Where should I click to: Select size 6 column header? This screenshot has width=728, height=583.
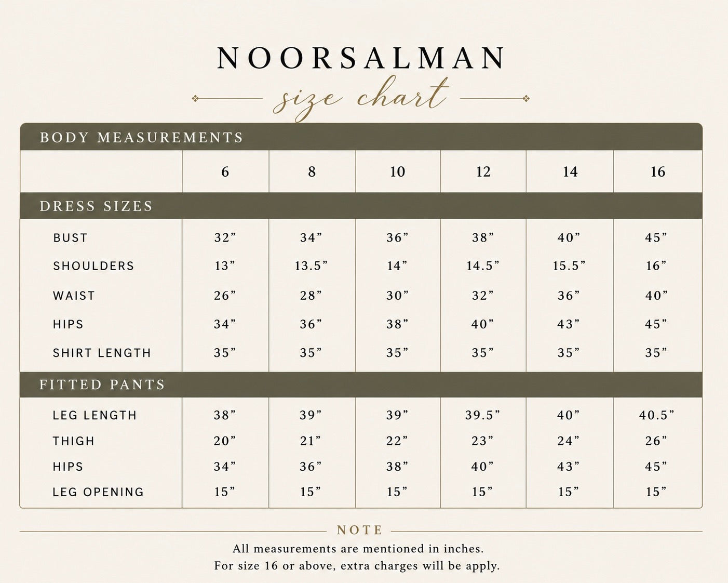225,171
